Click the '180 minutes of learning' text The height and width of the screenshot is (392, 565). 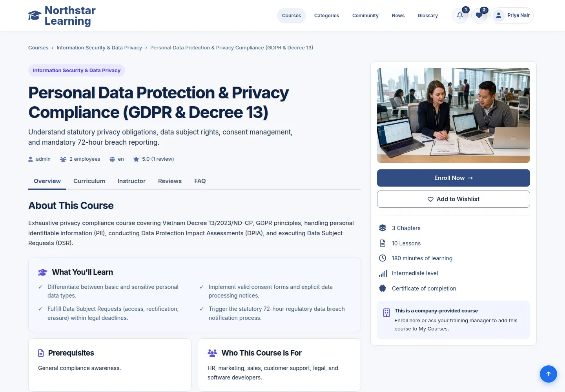(422, 258)
